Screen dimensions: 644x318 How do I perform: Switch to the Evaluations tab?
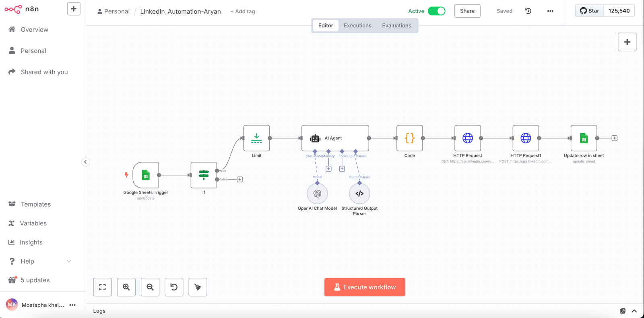[396, 25]
